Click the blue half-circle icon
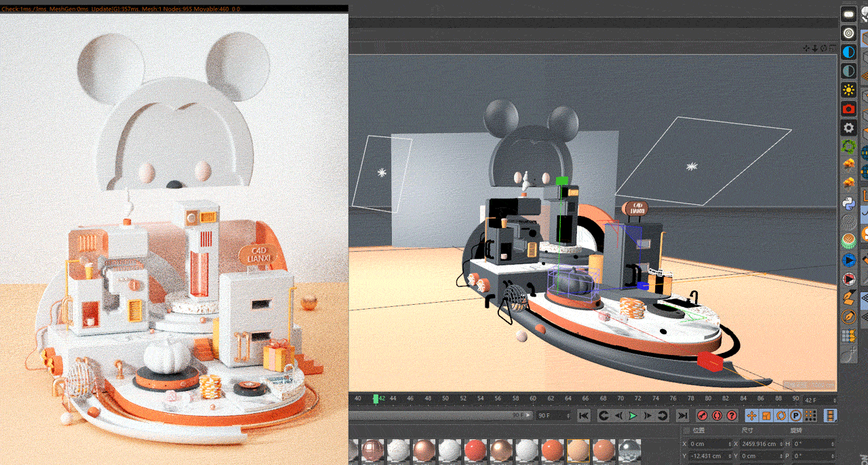The height and width of the screenshot is (465, 868). pyautogui.click(x=848, y=52)
